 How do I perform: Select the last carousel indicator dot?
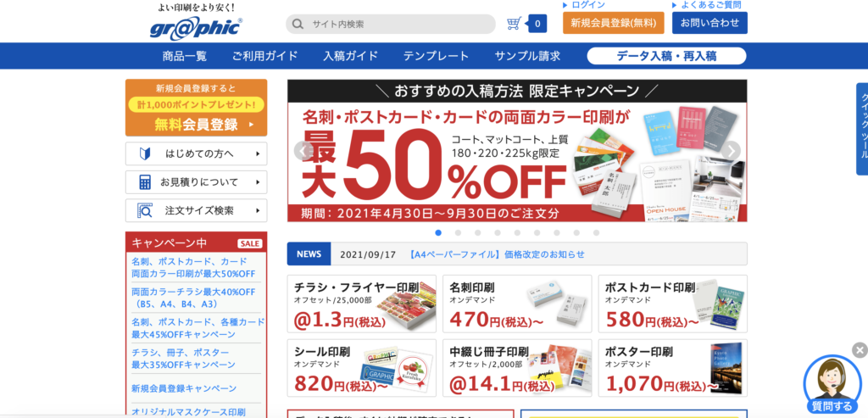pos(596,232)
